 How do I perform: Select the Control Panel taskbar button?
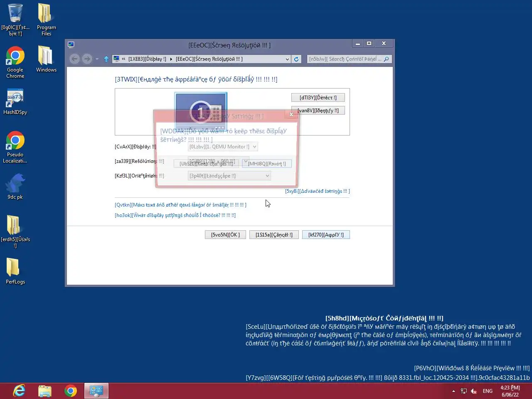[x=96, y=391]
